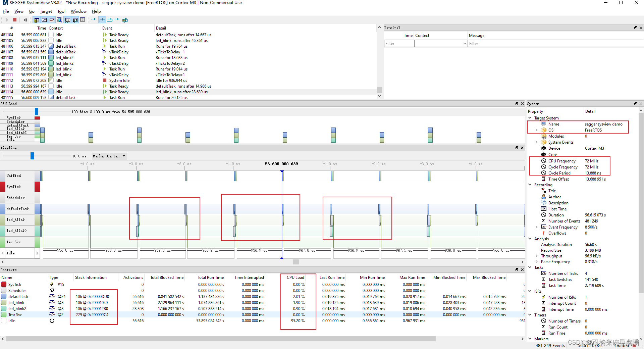644x349 pixels.
Task: Collapse the Target System tree node
Action: point(530,118)
